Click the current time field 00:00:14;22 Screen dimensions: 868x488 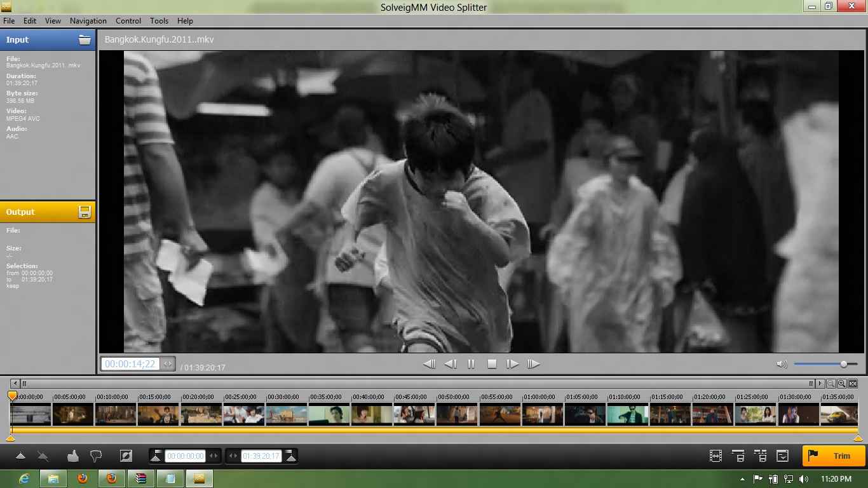click(130, 364)
